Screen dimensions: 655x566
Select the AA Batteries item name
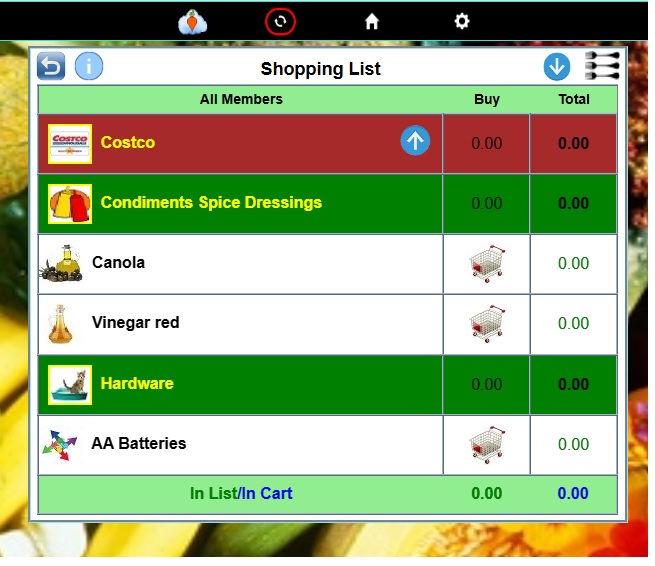[139, 443]
